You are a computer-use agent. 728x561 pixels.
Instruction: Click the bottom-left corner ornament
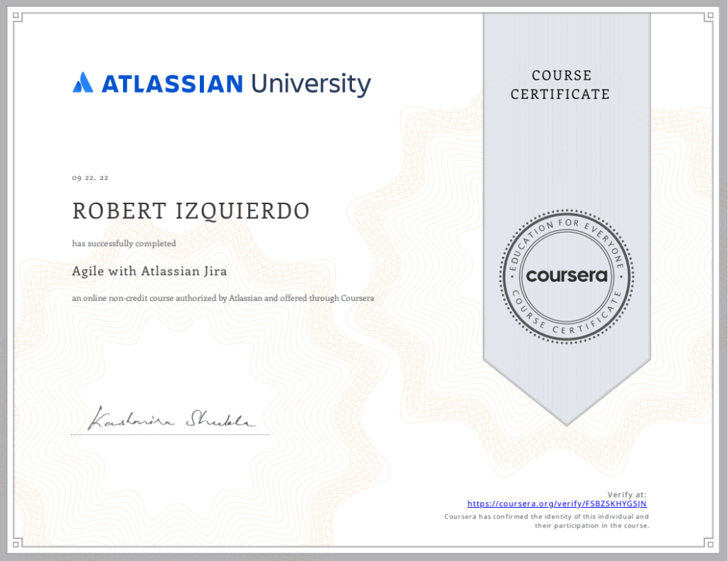click(x=18, y=543)
